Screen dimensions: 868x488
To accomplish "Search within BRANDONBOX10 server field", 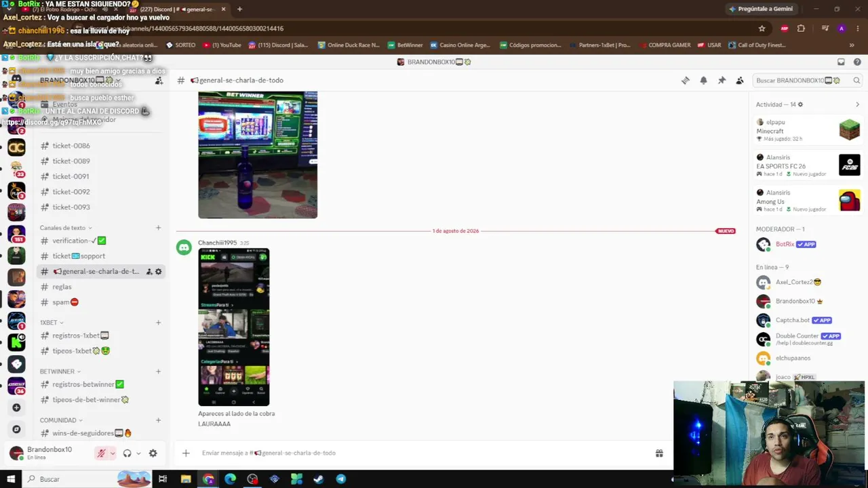I will [808, 81].
